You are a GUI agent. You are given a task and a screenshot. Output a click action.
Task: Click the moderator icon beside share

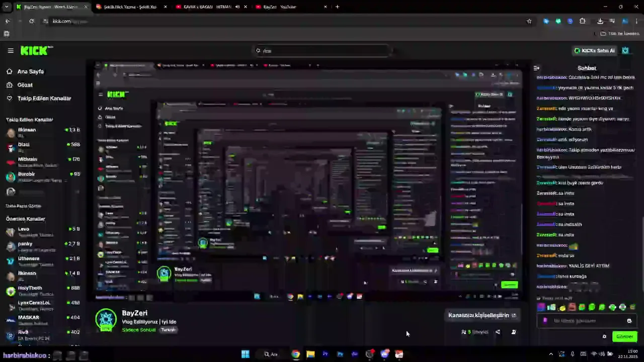[x=514, y=332]
